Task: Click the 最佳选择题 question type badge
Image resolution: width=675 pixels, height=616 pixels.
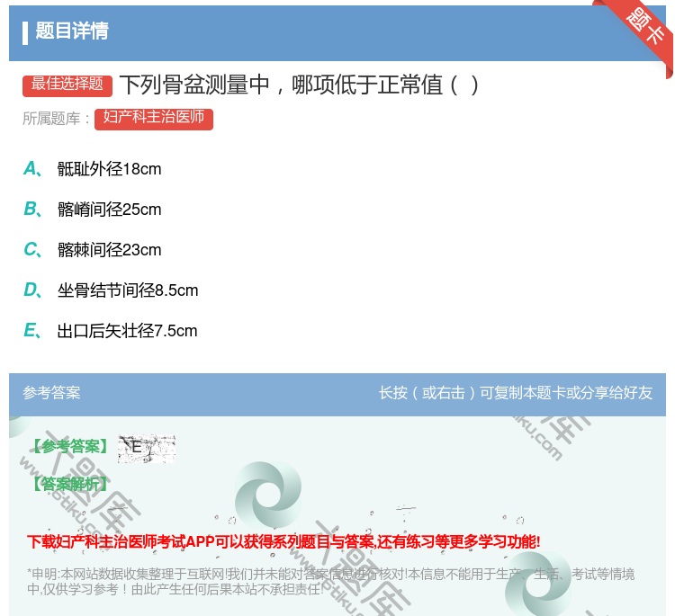Action: click(67, 85)
